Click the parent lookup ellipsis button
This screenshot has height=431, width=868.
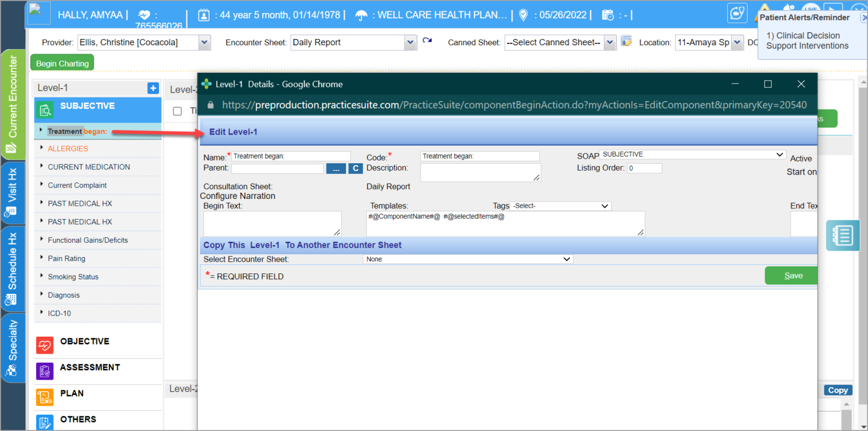[x=336, y=168]
